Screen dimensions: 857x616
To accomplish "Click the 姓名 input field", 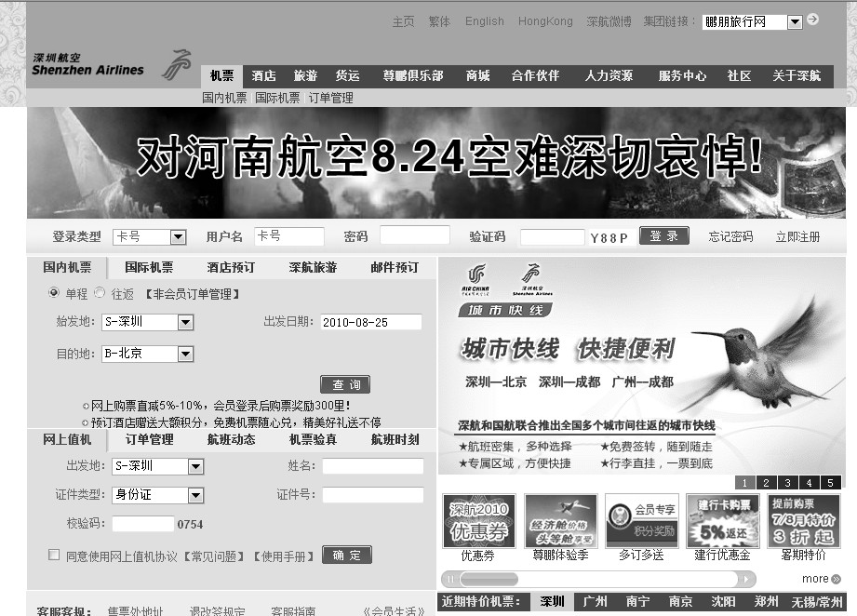I will (x=373, y=466).
